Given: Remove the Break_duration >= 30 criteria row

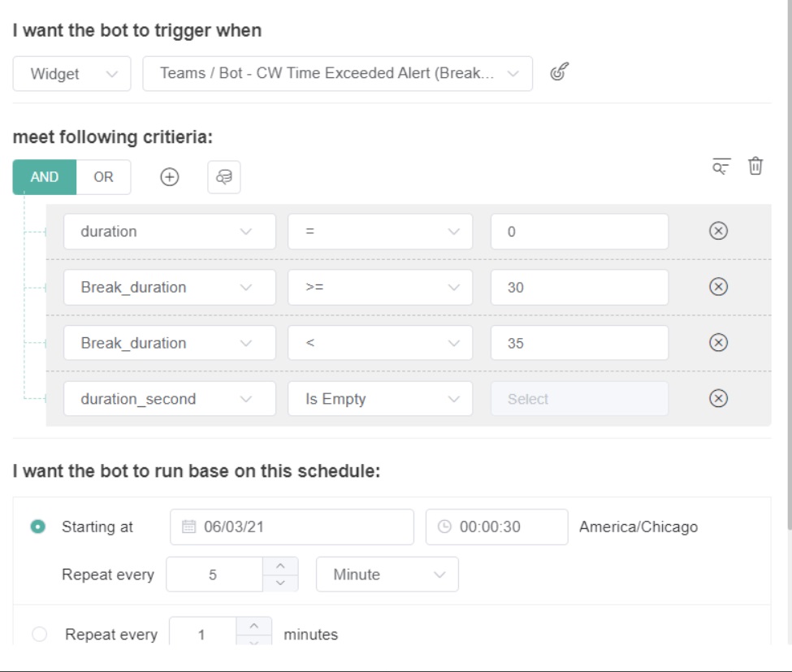Looking at the screenshot, I should click(718, 287).
